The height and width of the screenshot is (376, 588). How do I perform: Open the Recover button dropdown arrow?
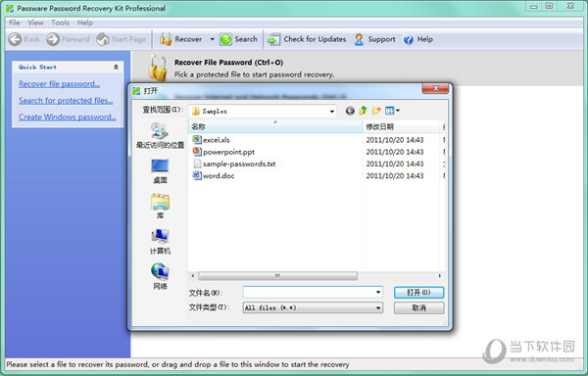pos(213,39)
